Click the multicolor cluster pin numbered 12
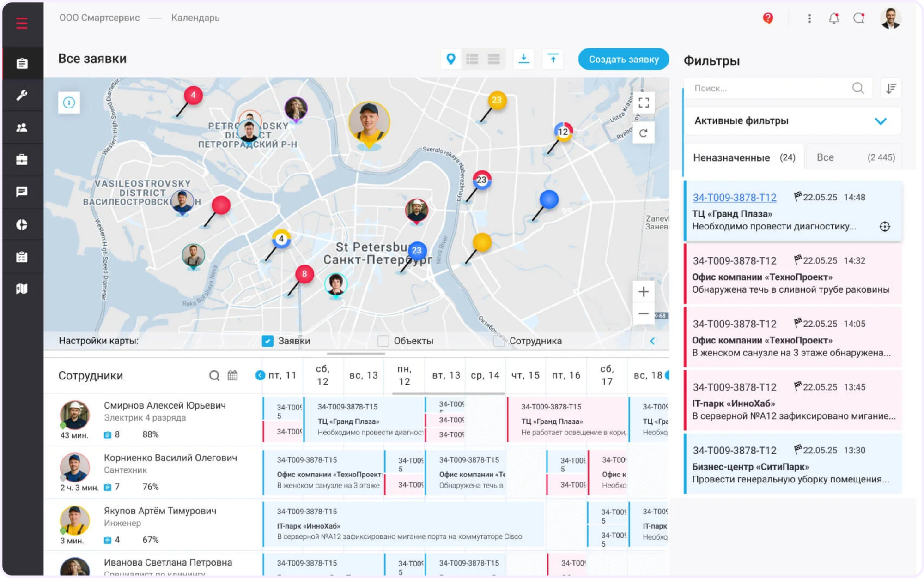The width and height of the screenshot is (924, 578). 563,132
